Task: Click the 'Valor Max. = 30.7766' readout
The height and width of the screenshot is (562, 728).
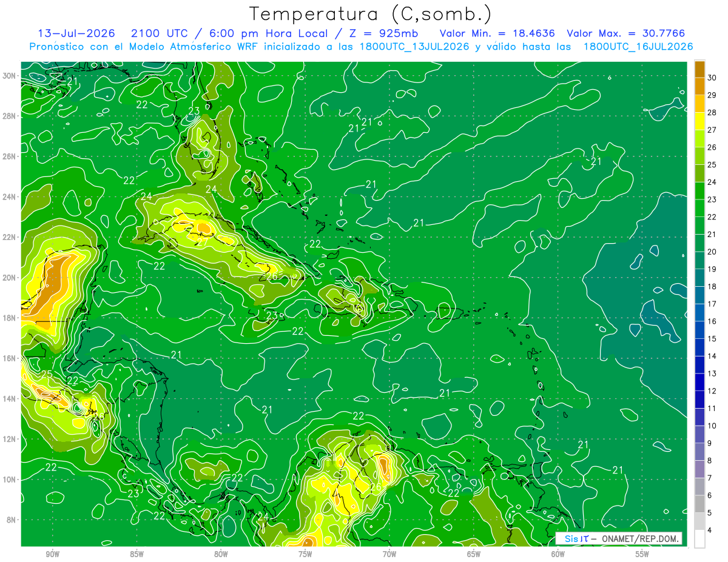Action: 626,33
